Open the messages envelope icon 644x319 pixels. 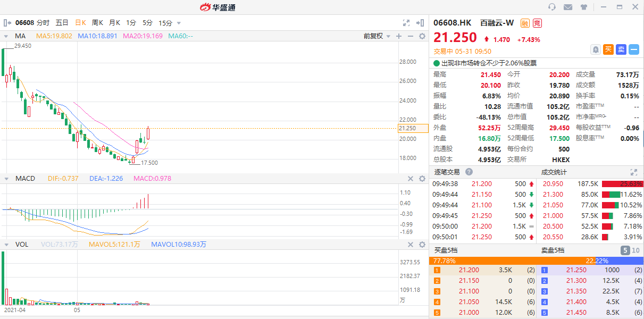[x=568, y=7]
